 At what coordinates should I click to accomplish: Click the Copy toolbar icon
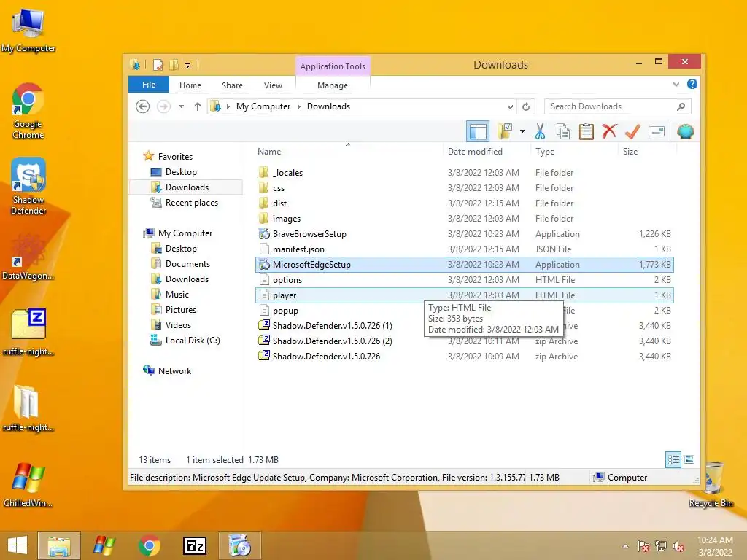pyautogui.click(x=563, y=131)
